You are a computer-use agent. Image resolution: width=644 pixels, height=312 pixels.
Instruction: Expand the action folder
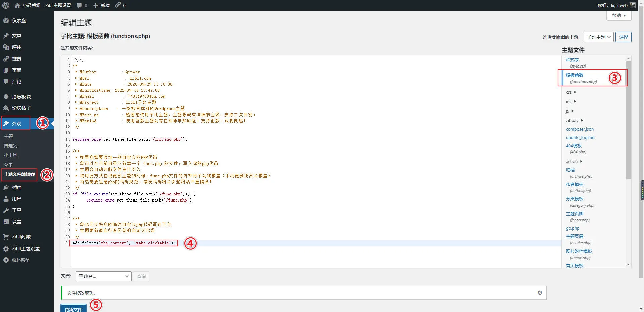[x=574, y=161]
